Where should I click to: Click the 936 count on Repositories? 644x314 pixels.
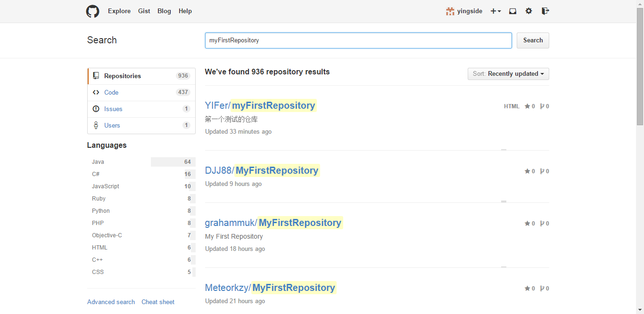tap(183, 76)
